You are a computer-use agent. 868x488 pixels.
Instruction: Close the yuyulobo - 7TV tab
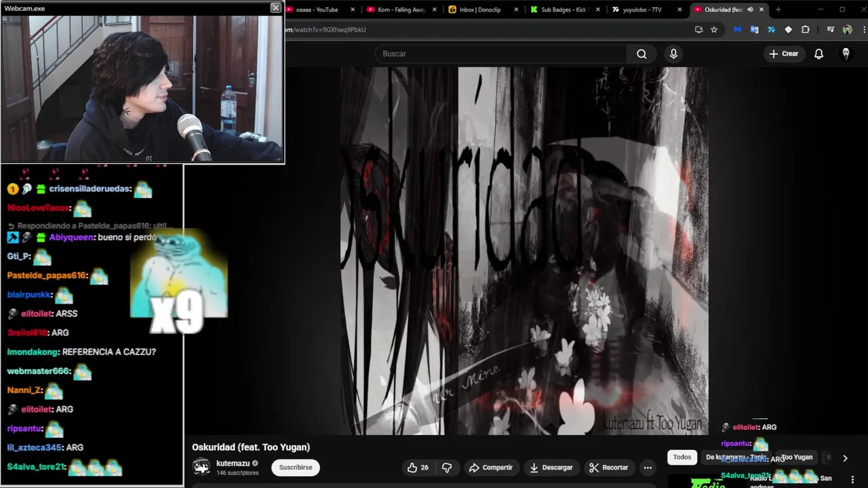[x=680, y=9]
